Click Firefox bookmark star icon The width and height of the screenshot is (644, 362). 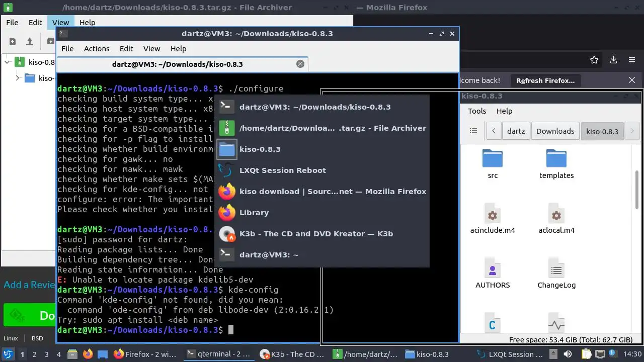click(594, 60)
